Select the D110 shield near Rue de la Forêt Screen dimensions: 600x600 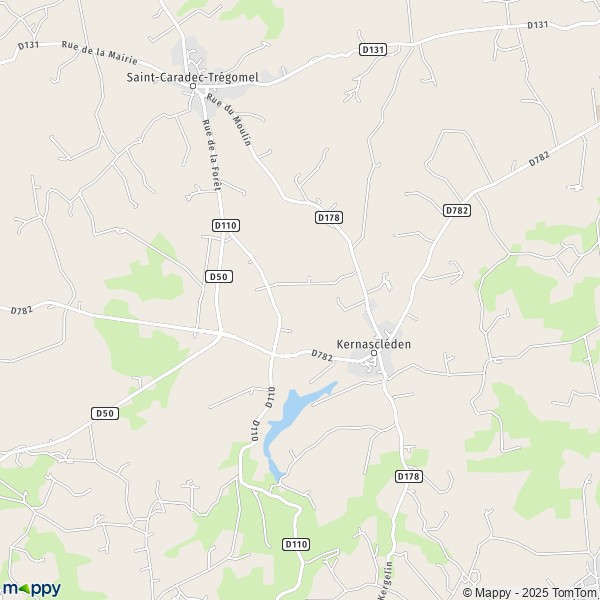click(226, 225)
